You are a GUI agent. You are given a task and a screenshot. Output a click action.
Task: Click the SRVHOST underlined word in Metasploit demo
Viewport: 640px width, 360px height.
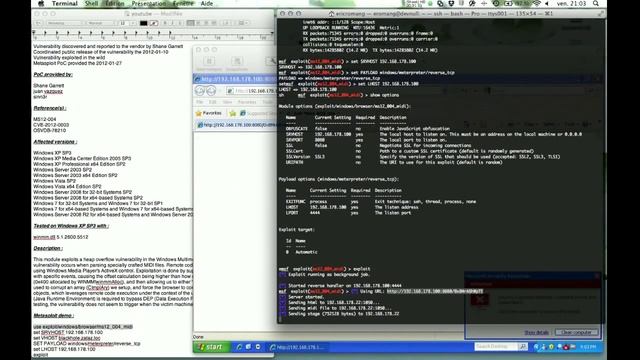point(53,332)
